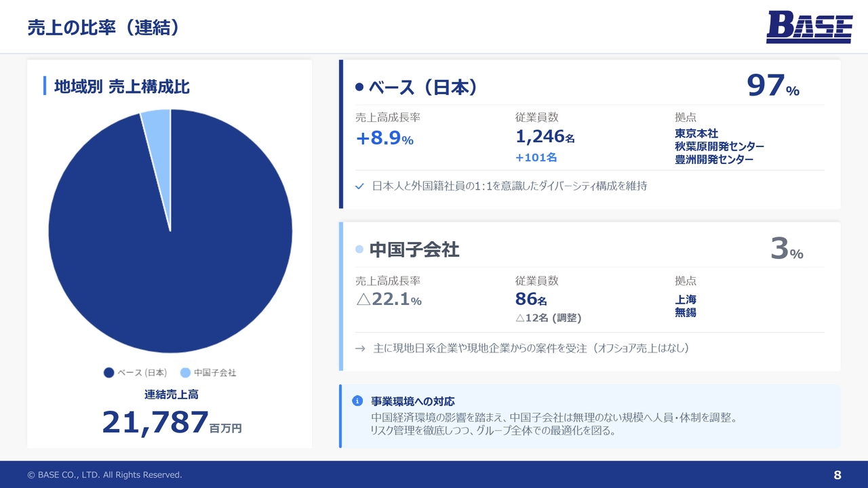
Task: Click the blue info icon beside 事業環境への対応
Action: point(357,401)
